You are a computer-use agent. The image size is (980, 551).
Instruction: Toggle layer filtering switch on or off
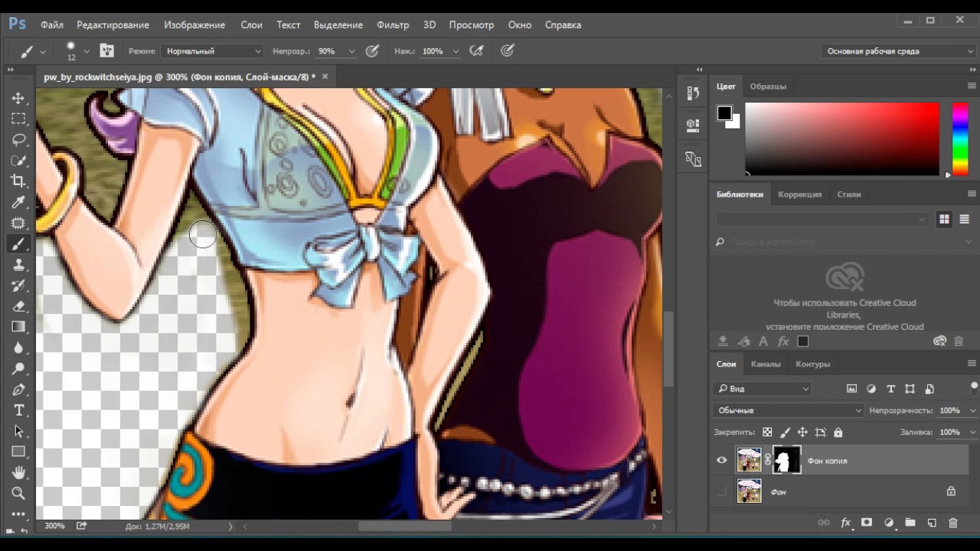974,387
